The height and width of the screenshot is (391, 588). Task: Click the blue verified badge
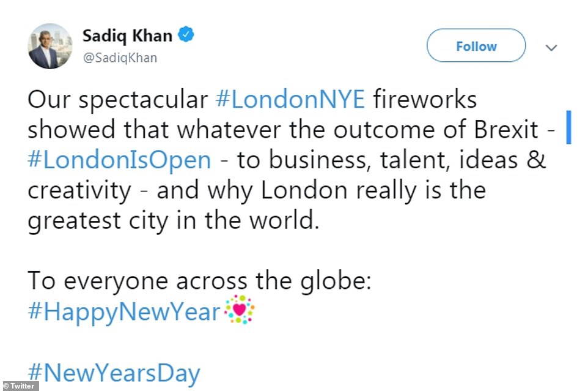coord(186,36)
